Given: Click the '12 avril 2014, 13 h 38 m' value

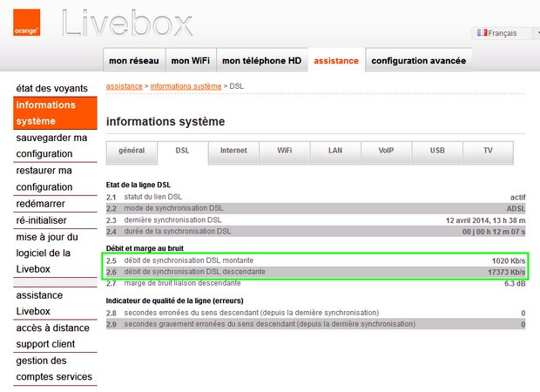Looking at the screenshot, I should coord(485,220).
